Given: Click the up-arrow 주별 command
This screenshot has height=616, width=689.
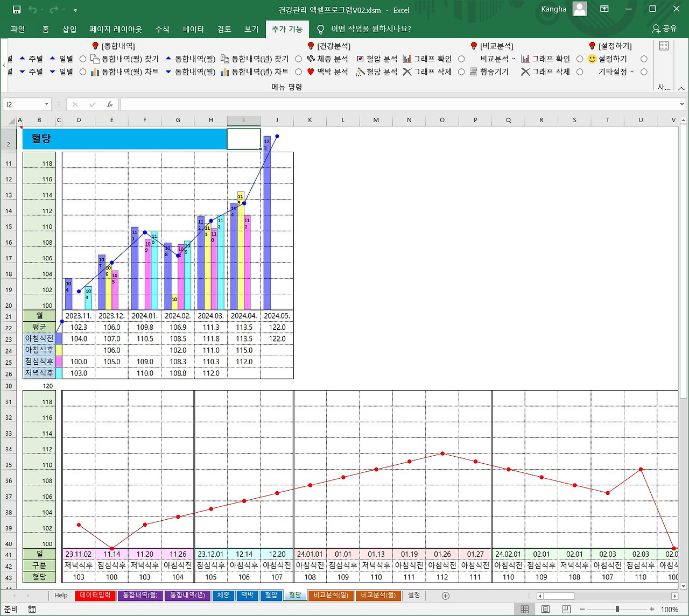Looking at the screenshot, I should tap(31, 59).
